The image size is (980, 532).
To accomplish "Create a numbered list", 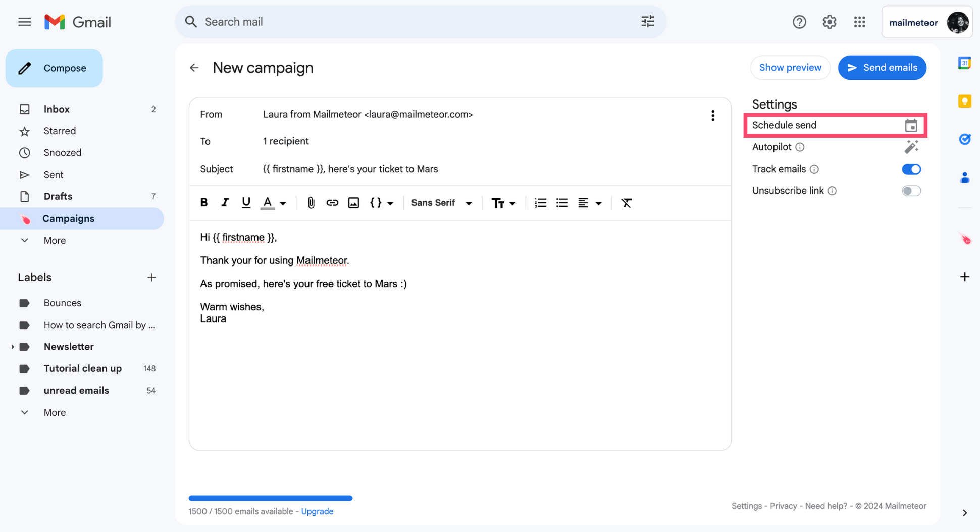I will coord(541,203).
